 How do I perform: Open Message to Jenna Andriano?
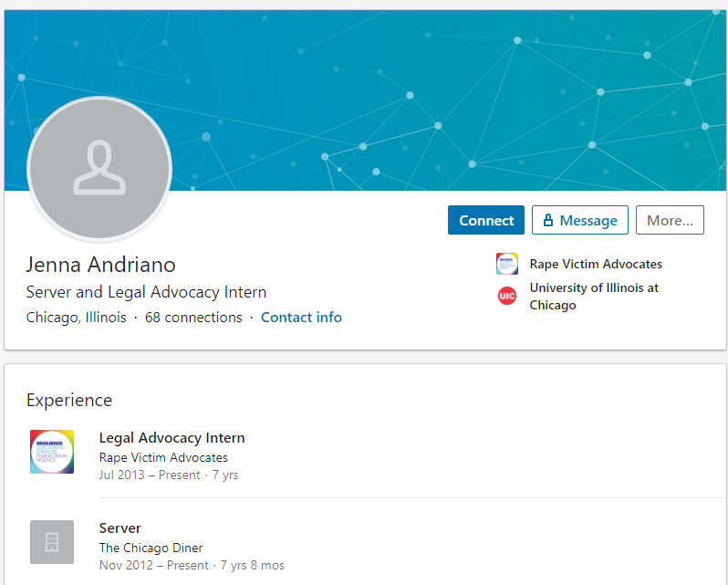pos(580,220)
